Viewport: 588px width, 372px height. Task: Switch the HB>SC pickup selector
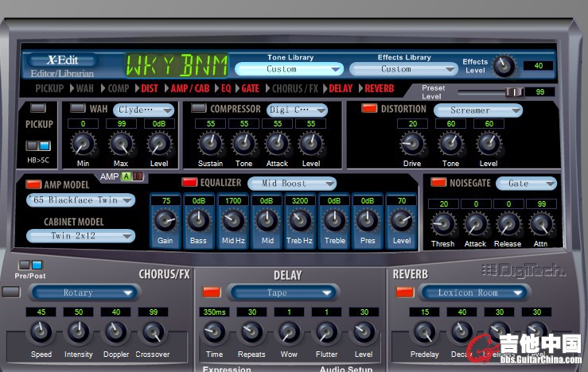pyautogui.click(x=38, y=145)
